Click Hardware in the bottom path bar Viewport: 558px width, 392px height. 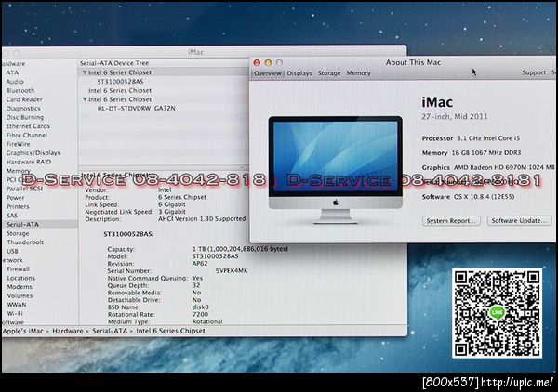(68, 331)
